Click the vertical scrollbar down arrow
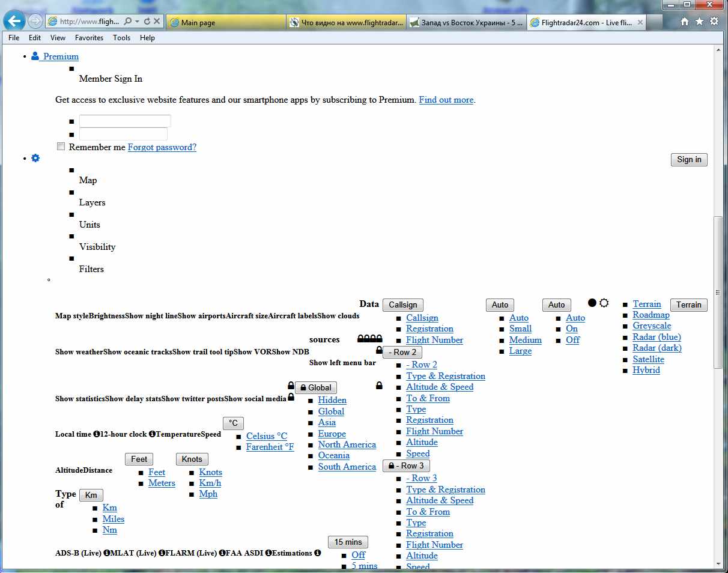The width and height of the screenshot is (728, 573). click(x=718, y=563)
